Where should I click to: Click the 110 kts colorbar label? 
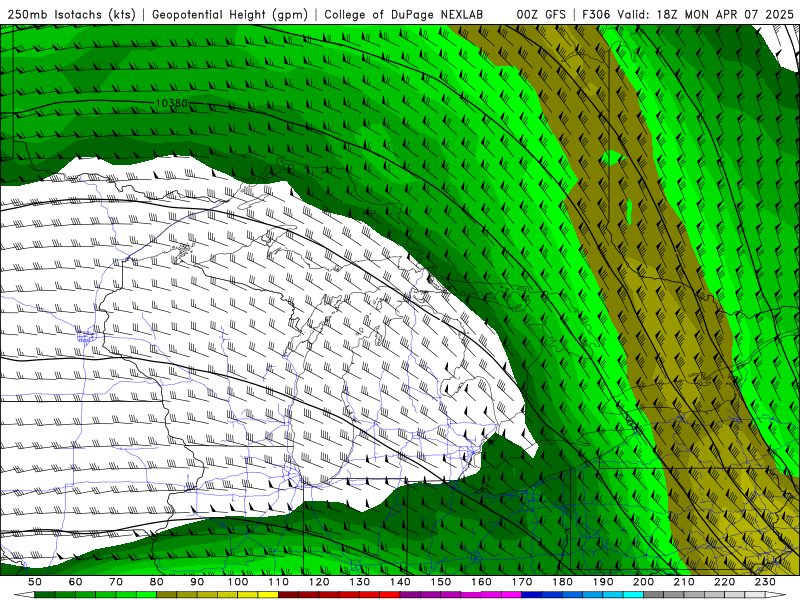coord(279,582)
